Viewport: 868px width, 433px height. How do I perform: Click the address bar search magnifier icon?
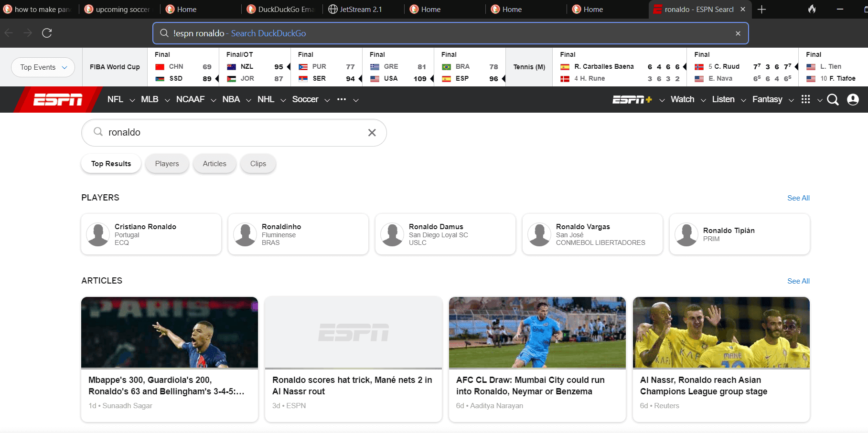(x=164, y=33)
